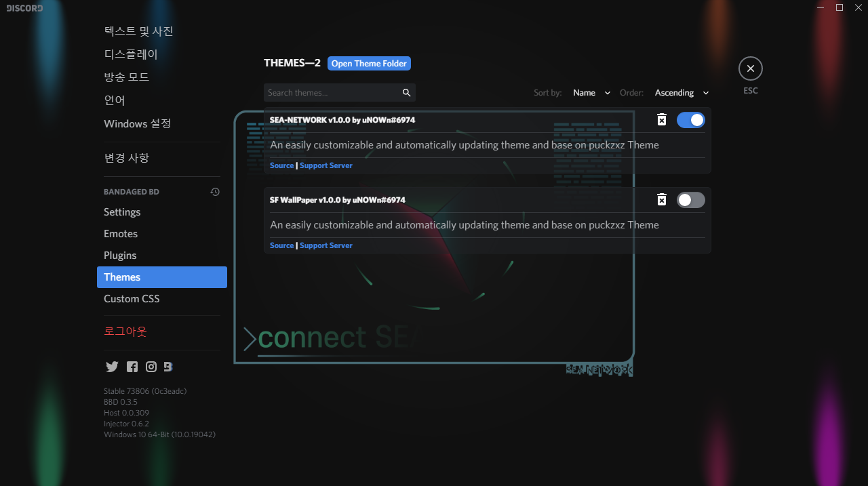Viewport: 868px width, 486px height.
Task: Minimize the Discord window
Action: pyautogui.click(x=821, y=7)
